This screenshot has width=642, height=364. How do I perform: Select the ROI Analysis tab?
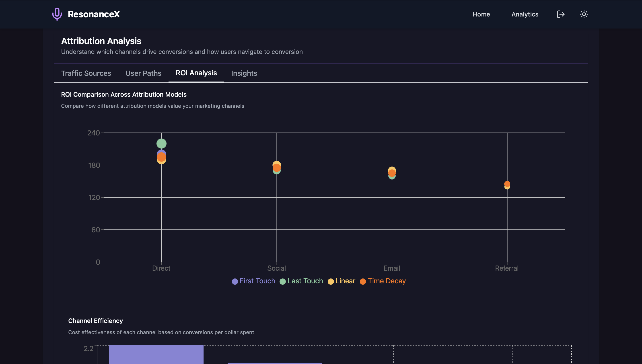(196, 73)
